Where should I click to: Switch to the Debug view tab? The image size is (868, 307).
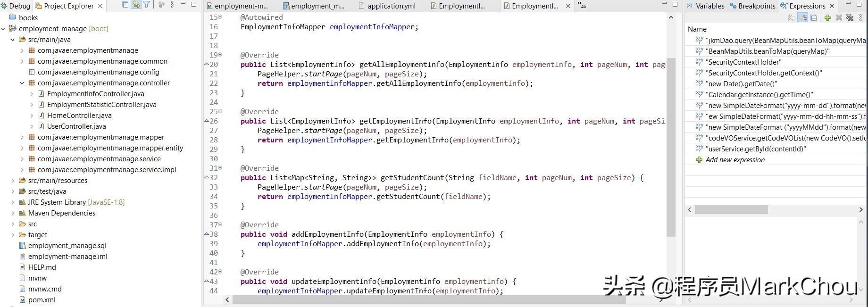16,6
